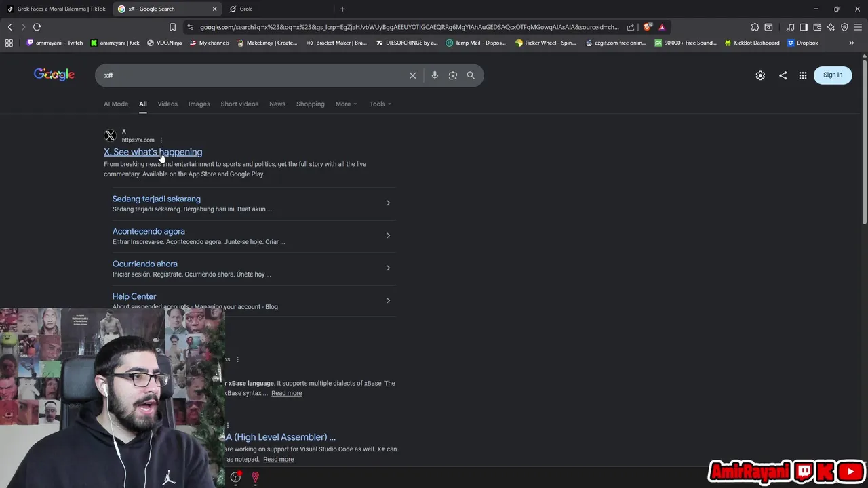Open the KickBot Dashboard bookmark
Image resolution: width=868 pixels, height=488 pixels.
click(752, 43)
